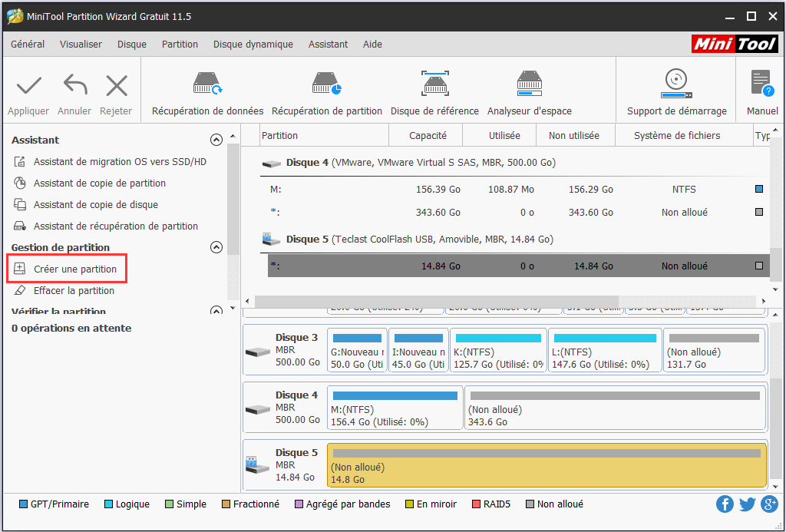Image resolution: width=786 pixels, height=532 pixels.
Task: Click Assistant de migration OS vers SSD/HD
Action: [120, 161]
